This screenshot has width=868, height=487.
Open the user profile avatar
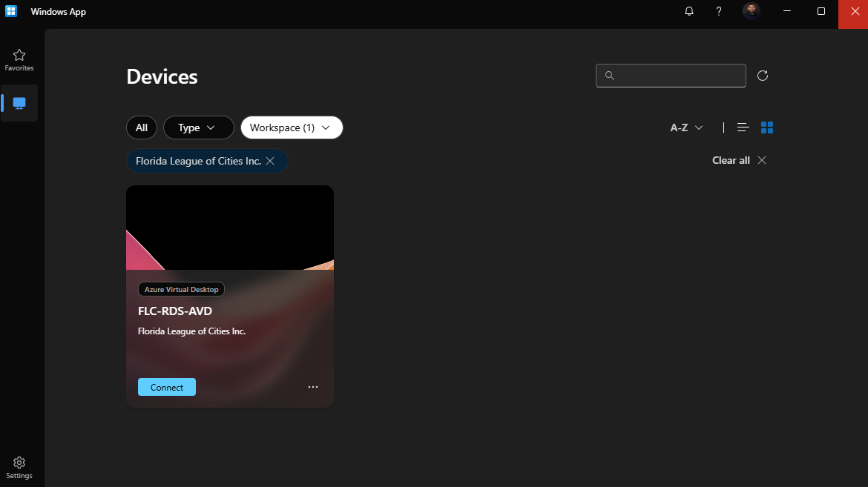point(752,11)
